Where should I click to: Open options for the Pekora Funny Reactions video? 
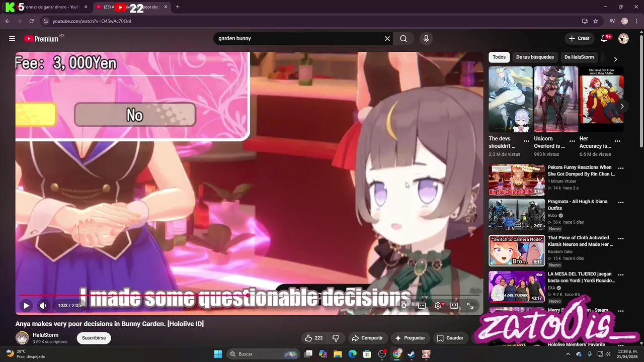[621, 168]
